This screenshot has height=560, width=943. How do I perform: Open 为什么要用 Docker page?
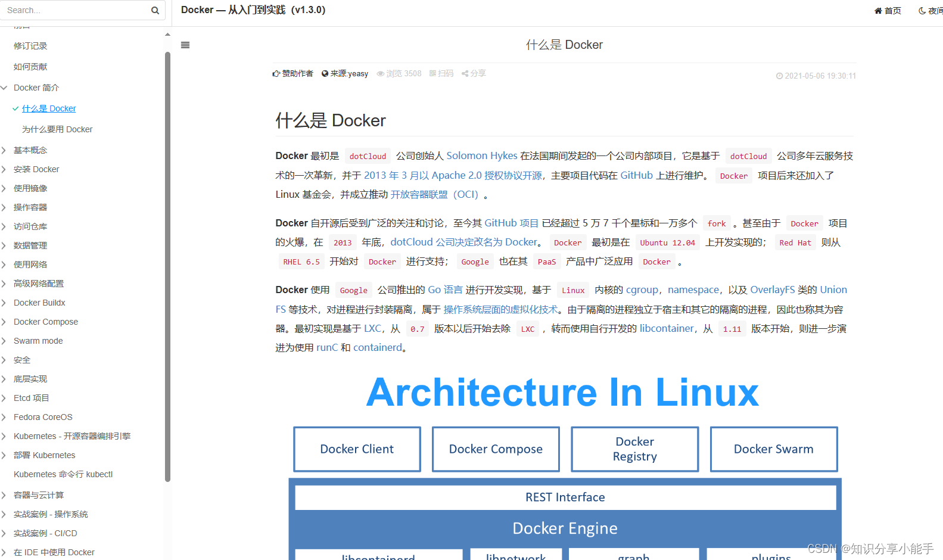click(x=57, y=129)
